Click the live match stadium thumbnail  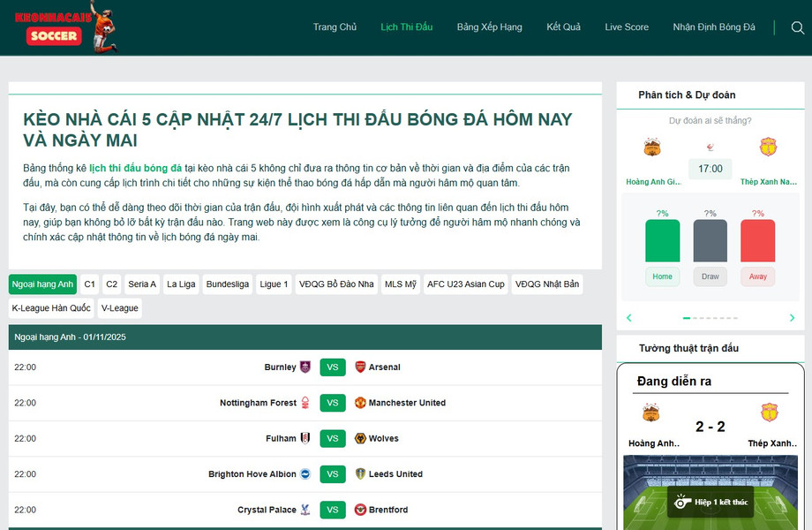click(x=710, y=493)
